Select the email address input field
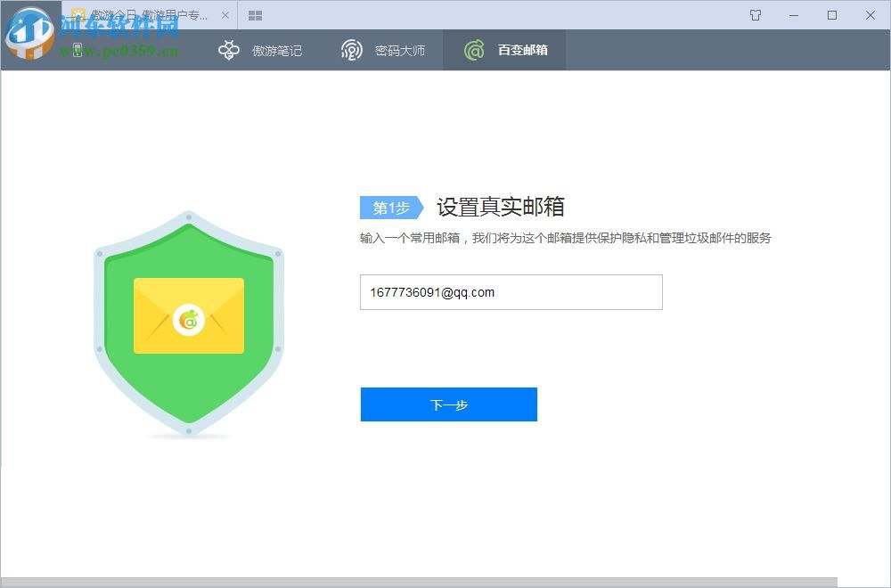The width and height of the screenshot is (891, 588). (x=511, y=292)
